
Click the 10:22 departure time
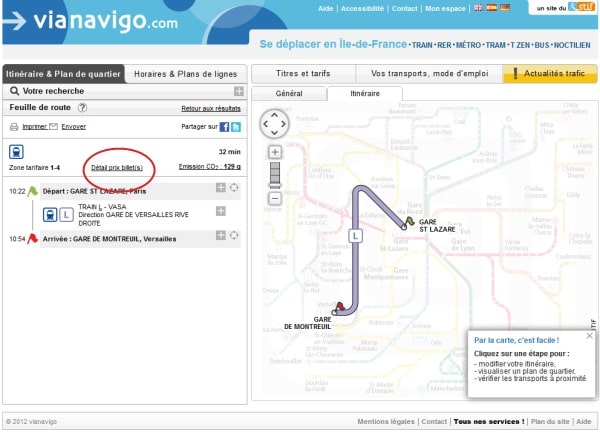click(17, 191)
